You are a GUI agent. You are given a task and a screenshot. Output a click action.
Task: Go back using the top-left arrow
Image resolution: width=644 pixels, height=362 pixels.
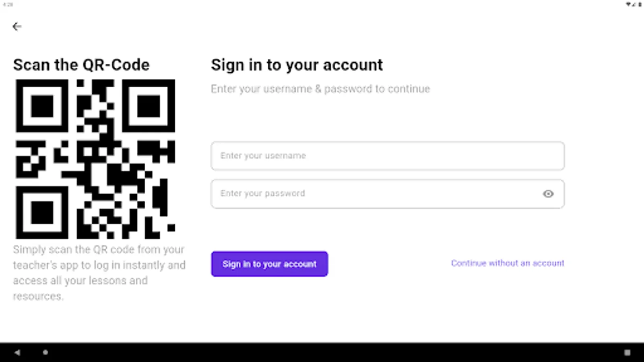tap(17, 27)
